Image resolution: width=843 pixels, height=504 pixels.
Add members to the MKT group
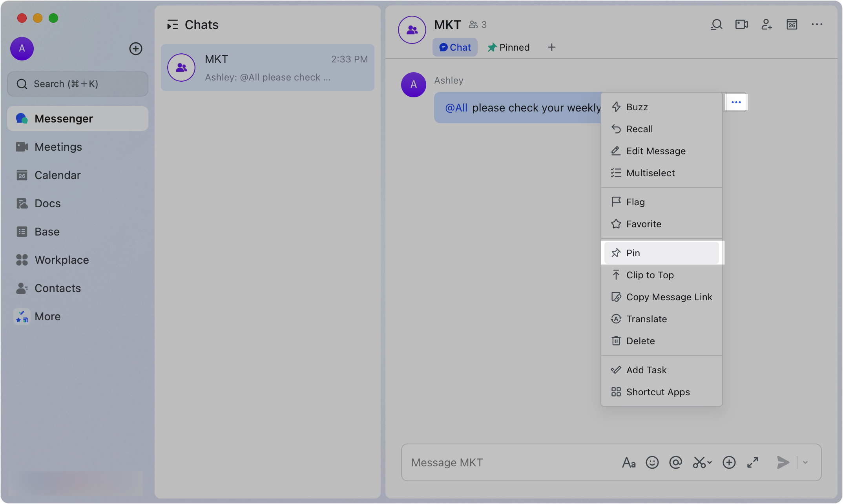coord(766,24)
